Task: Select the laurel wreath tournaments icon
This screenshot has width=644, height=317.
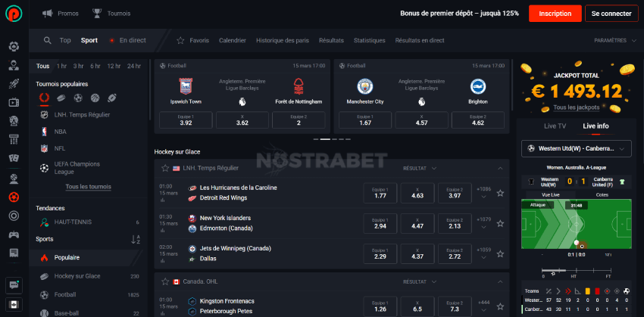Action: [x=44, y=98]
